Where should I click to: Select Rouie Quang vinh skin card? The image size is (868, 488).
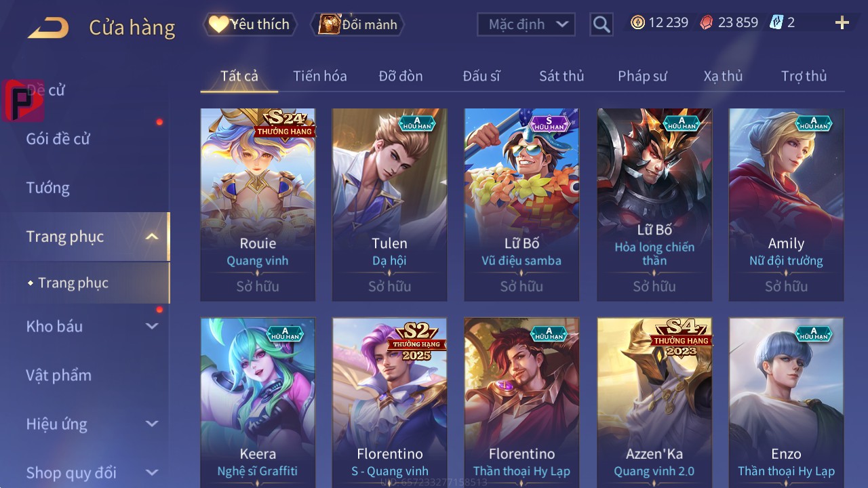point(258,205)
